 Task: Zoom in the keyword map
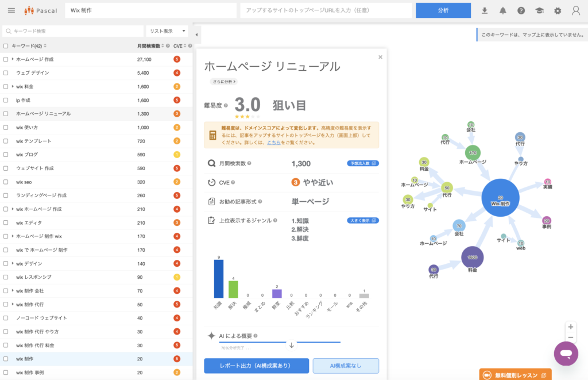[x=570, y=326]
